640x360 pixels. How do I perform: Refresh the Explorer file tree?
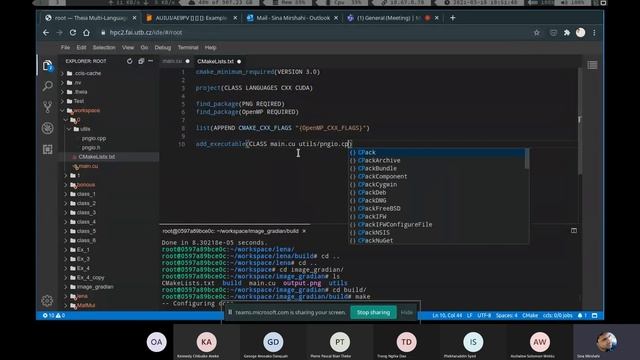129,61
